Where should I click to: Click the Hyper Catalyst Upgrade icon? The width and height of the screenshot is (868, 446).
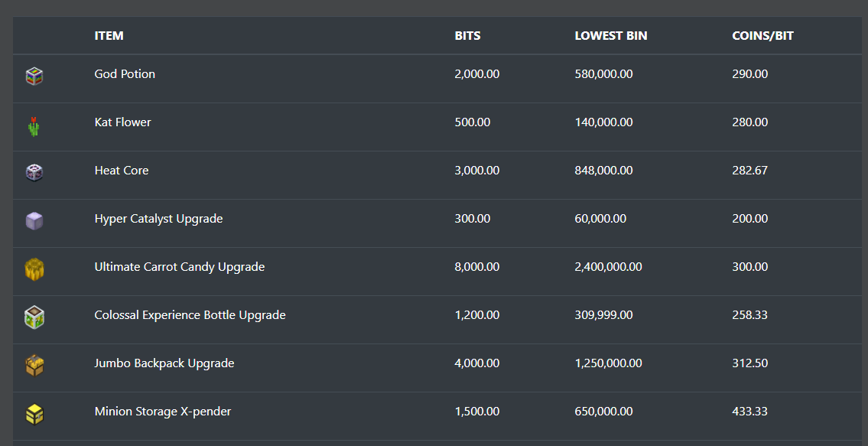34,220
